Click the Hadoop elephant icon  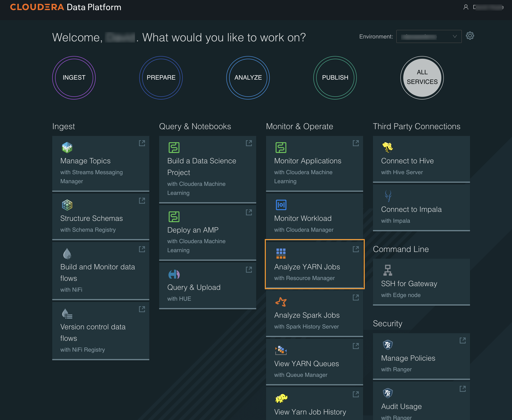281,398
